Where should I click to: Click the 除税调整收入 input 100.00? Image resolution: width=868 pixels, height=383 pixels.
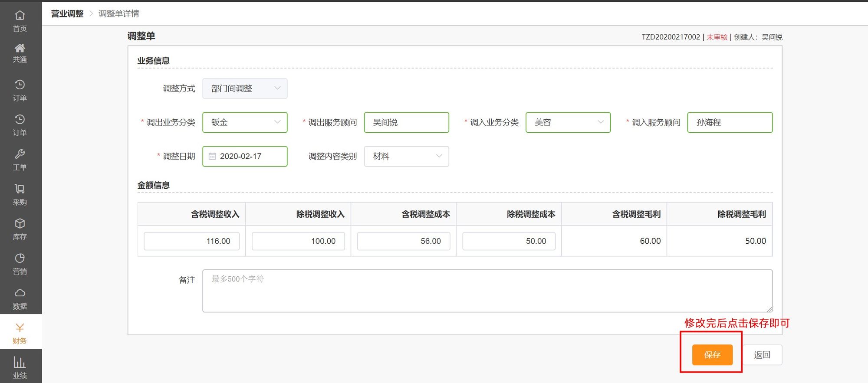coord(298,241)
